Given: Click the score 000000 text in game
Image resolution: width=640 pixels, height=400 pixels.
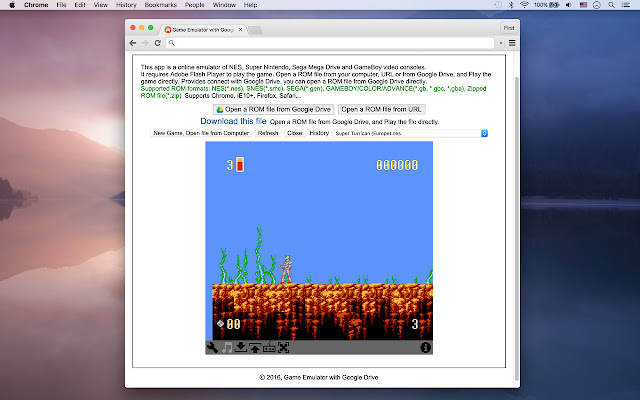Looking at the screenshot, I should [397, 165].
